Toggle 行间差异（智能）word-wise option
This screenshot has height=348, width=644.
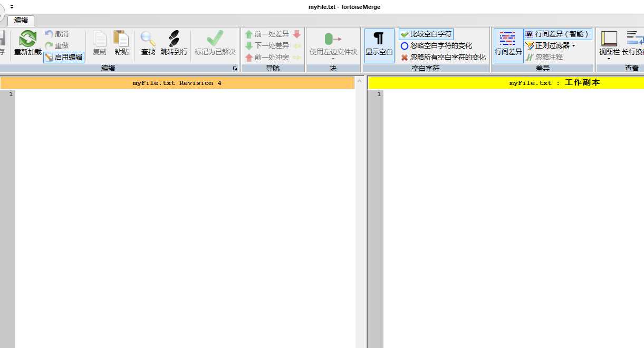tap(558, 34)
